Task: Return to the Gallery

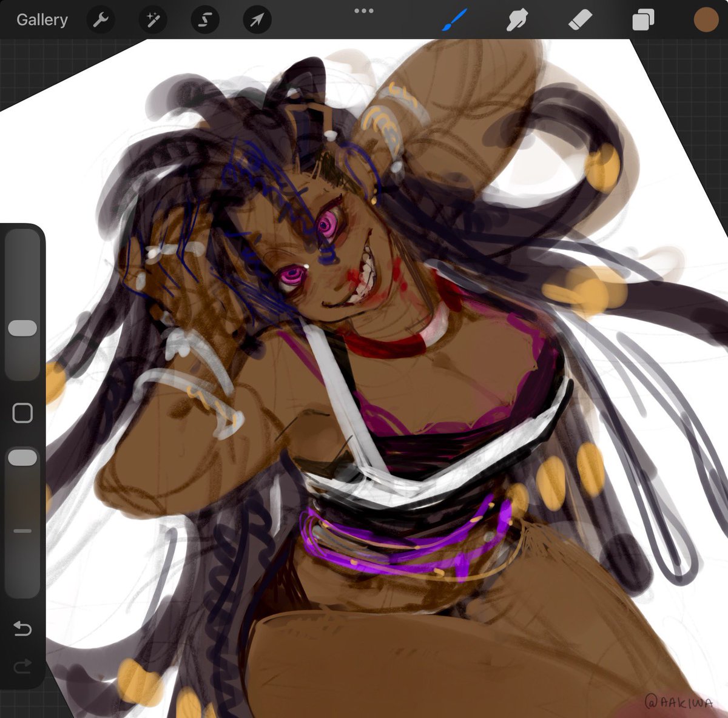Action: coord(42,20)
